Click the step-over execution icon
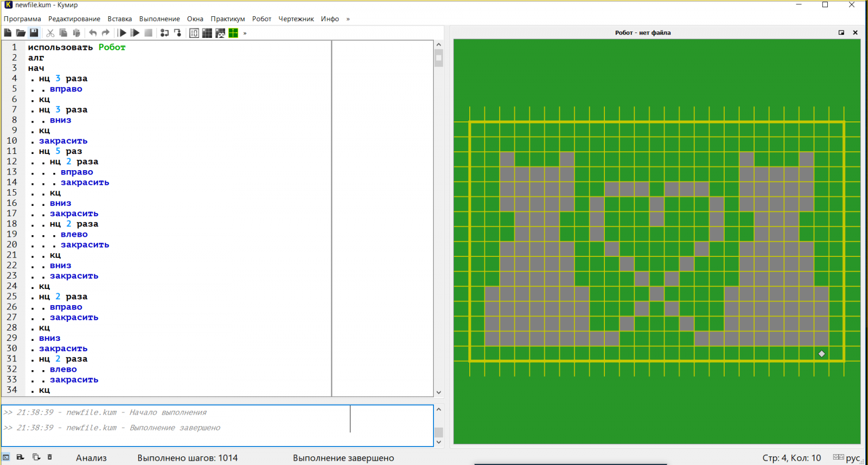Image resolution: width=868 pixels, height=465 pixels. tap(164, 33)
